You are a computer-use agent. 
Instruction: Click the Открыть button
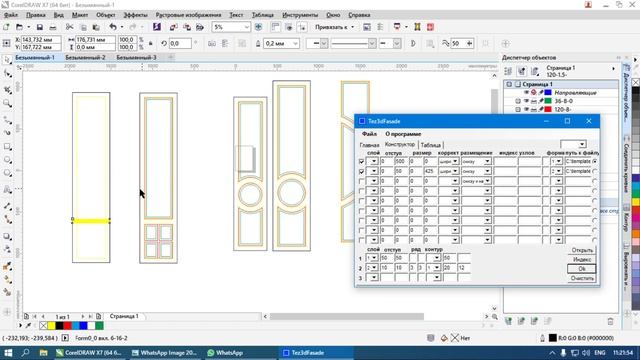click(x=582, y=250)
